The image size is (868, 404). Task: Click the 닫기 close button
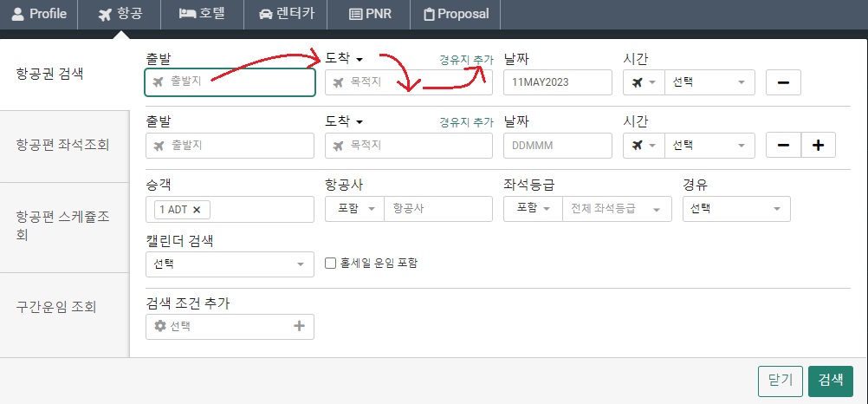[781, 381]
